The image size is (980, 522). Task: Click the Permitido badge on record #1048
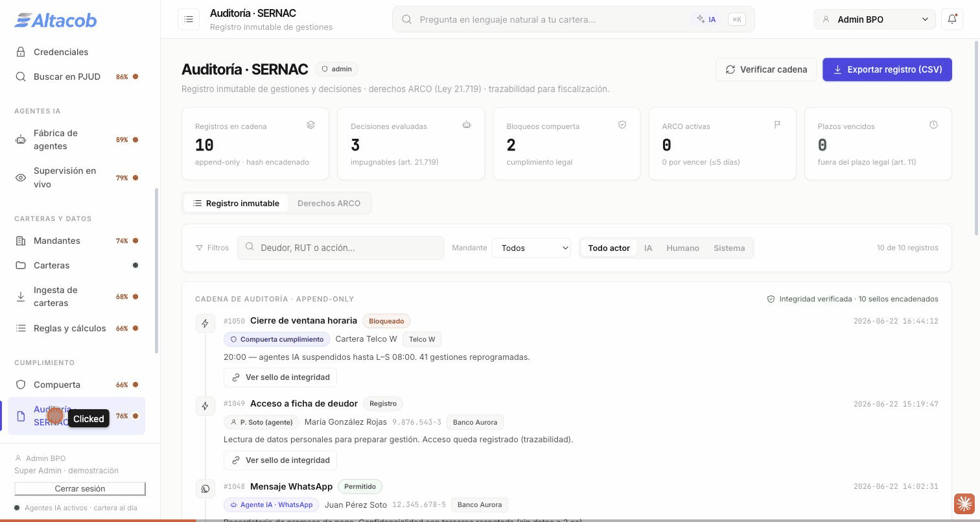coord(360,486)
